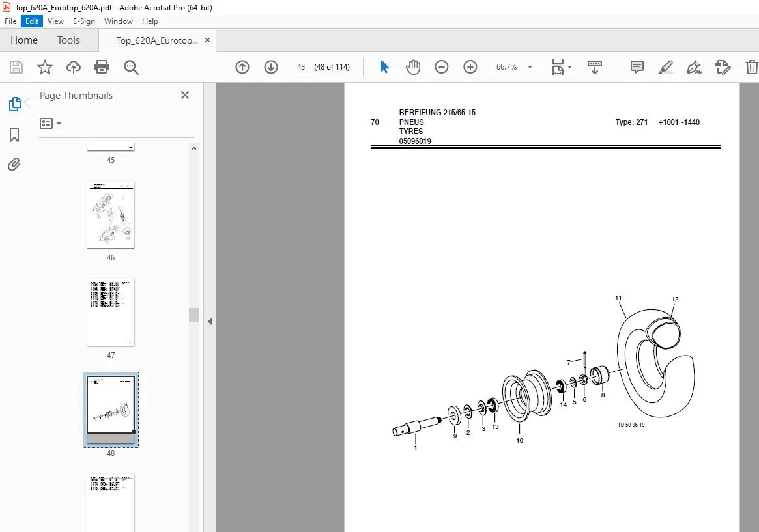Click the upload to cloud icon
This screenshot has width=759, height=532.
tap(74, 66)
